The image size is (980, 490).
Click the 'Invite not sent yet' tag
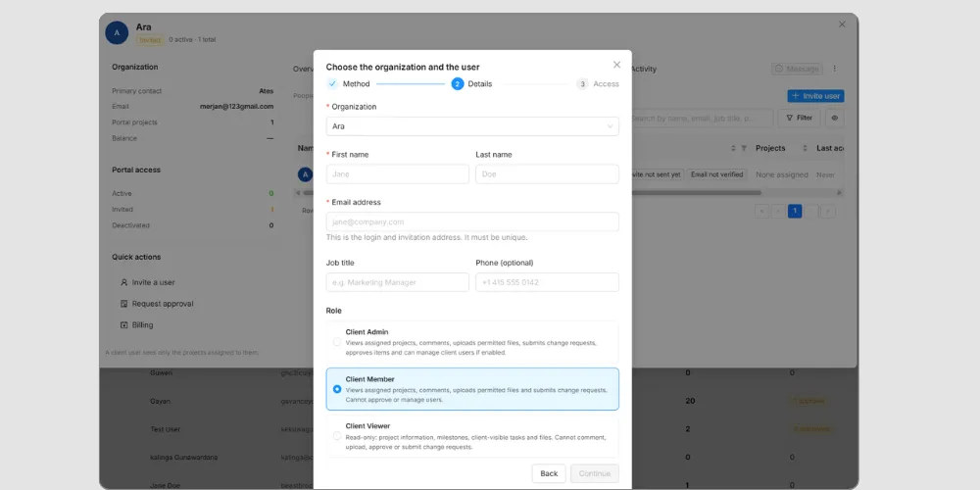tap(657, 175)
